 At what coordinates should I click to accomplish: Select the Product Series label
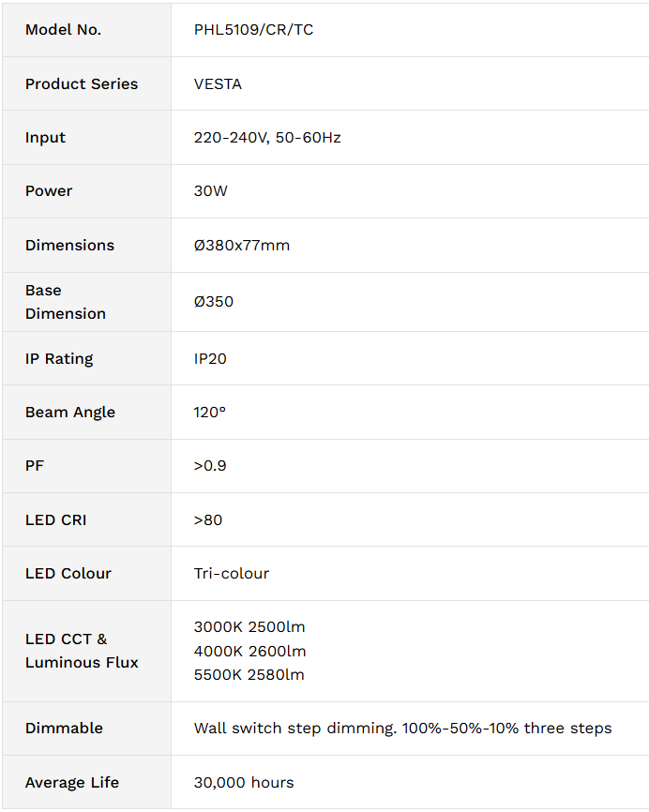pyautogui.click(x=82, y=83)
